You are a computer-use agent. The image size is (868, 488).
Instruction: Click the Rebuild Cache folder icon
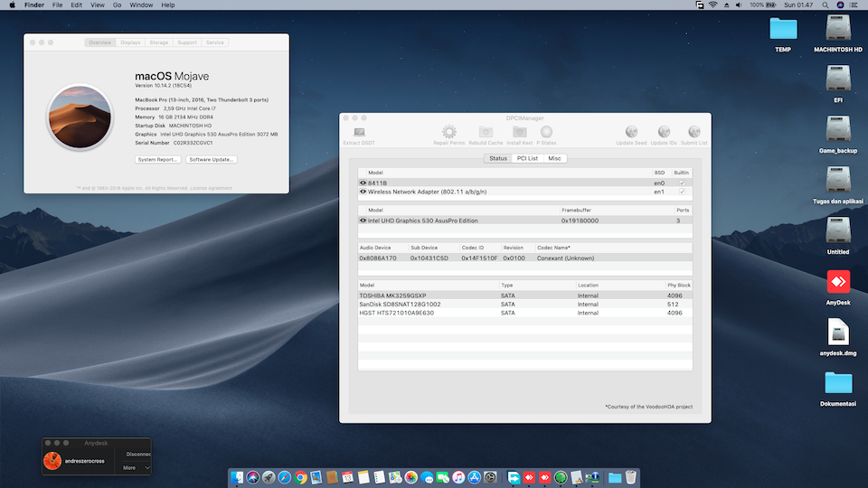486,133
